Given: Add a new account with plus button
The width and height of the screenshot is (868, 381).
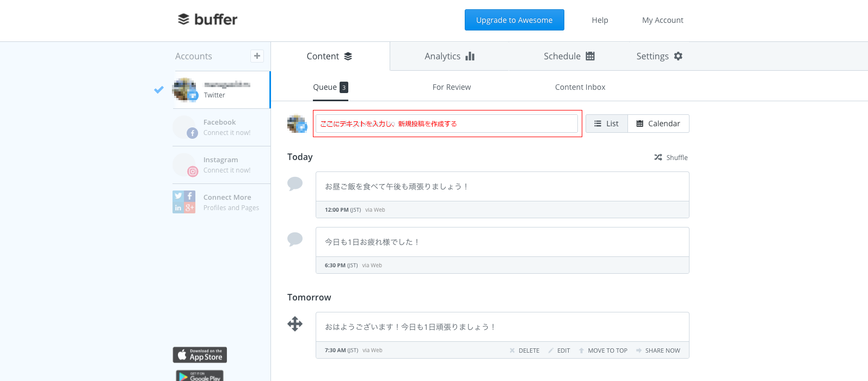Looking at the screenshot, I should pos(257,56).
